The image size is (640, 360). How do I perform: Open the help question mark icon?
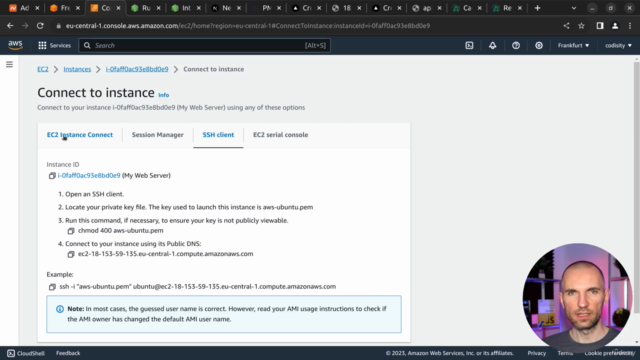click(516, 45)
